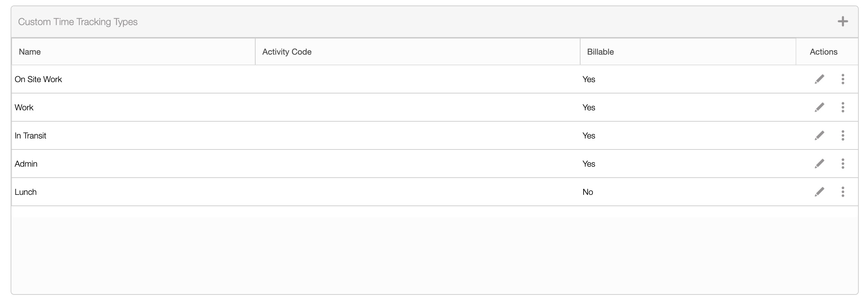Show more actions for Admin row

(x=843, y=164)
